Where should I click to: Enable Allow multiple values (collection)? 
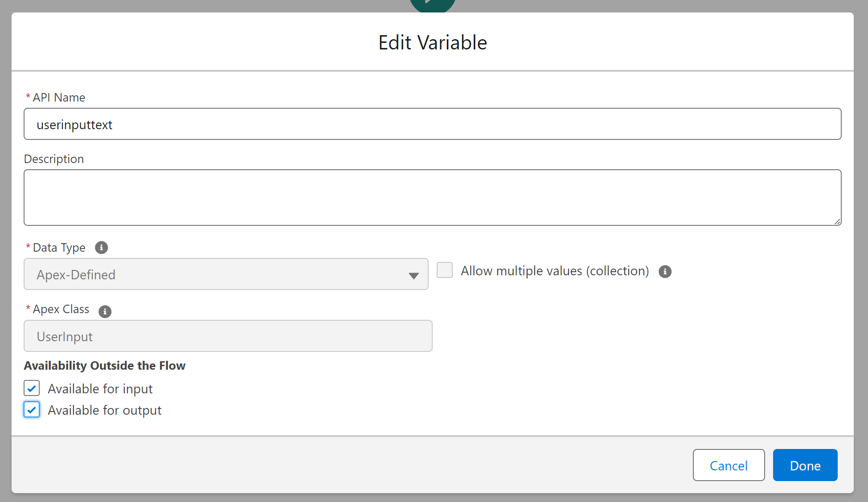(444, 270)
